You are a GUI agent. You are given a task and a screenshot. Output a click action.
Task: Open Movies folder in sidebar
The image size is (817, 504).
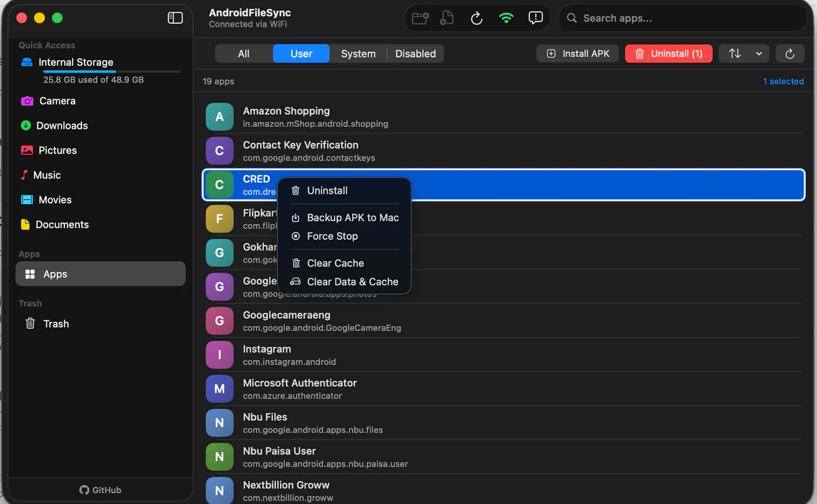tap(101, 200)
